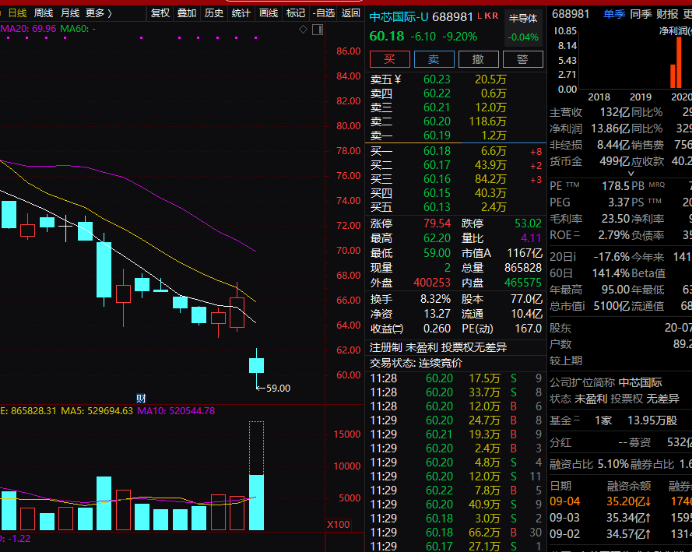Click the 返回 back button

pyautogui.click(x=351, y=13)
